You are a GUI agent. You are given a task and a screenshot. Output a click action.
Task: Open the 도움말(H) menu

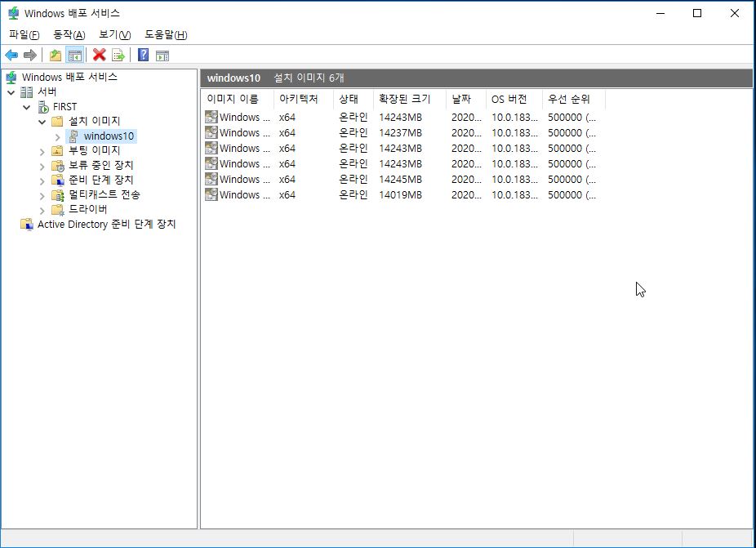point(166,35)
